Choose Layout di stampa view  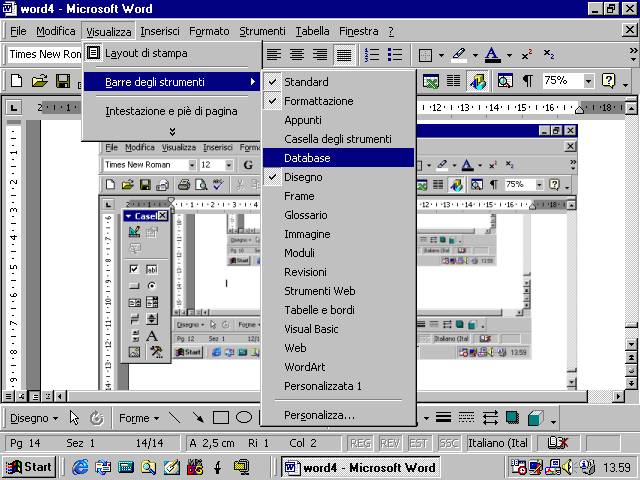[x=172, y=53]
